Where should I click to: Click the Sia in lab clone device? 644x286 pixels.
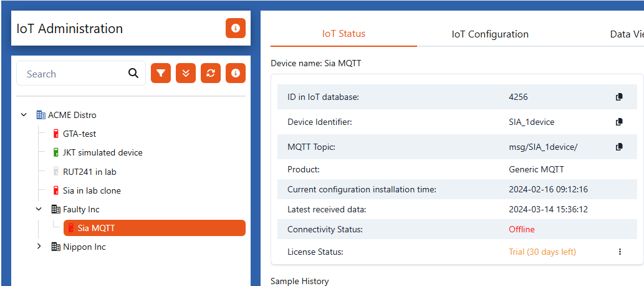click(92, 190)
